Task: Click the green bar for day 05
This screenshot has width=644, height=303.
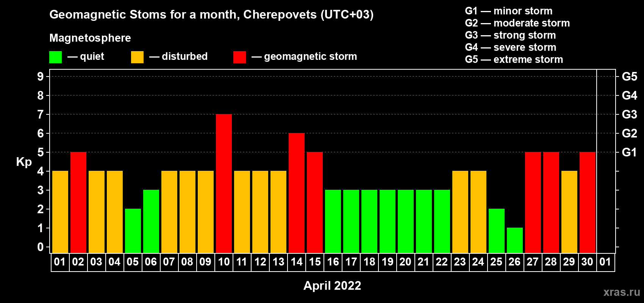Action: 133,231
